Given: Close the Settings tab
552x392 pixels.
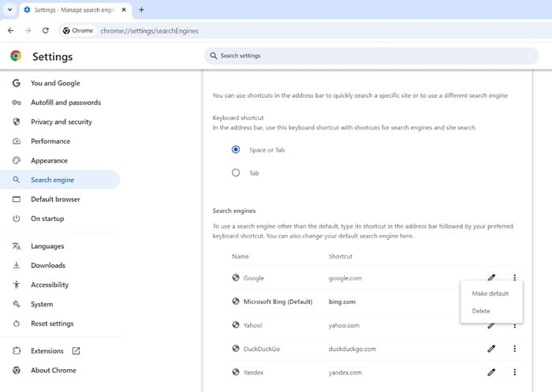Looking at the screenshot, I should 124,10.
